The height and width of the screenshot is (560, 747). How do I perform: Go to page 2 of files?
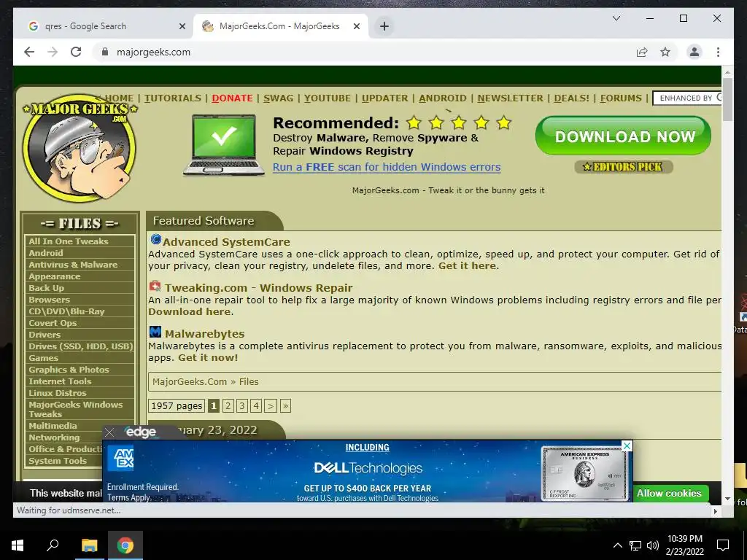[228, 405]
